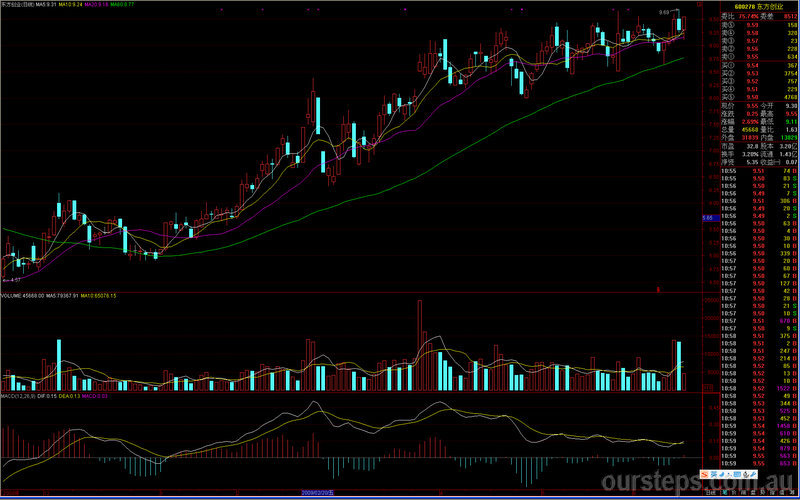Click the yellow MA10 9.24 label

[70, 5]
